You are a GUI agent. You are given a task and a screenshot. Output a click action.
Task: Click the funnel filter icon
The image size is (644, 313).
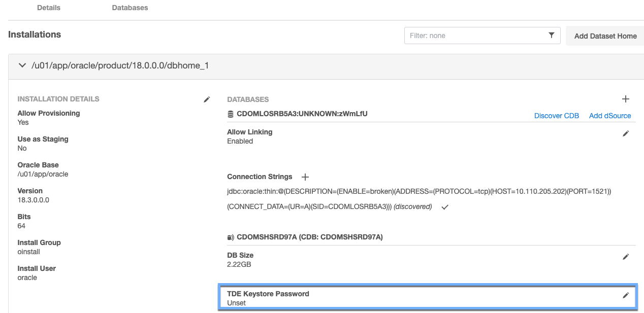[551, 36]
